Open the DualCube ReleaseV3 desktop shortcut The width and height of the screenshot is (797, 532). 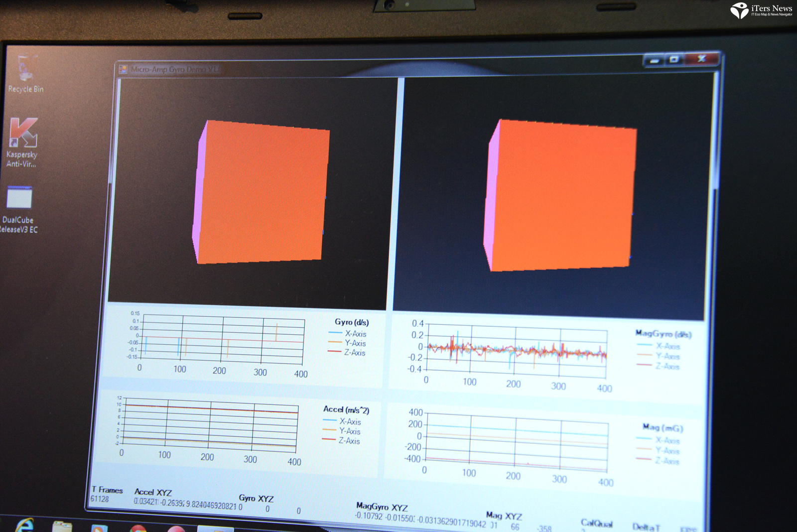coord(19,198)
